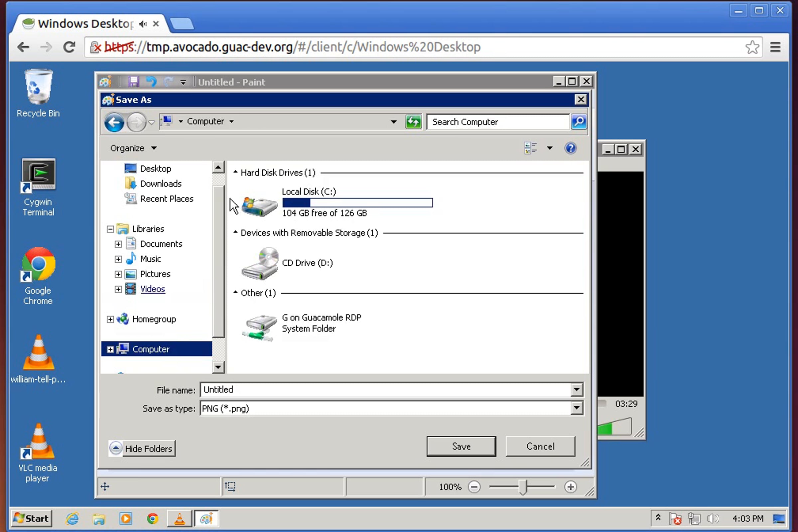Viewport: 798px width, 532px height.
Task: Open the recent pages dropdown next to the forward arrow
Action: pos(151,122)
